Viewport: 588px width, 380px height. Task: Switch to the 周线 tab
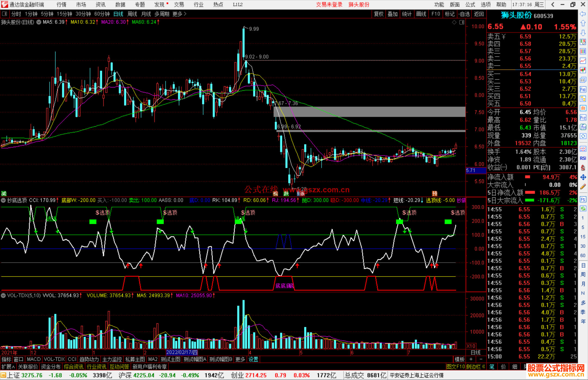(x=132, y=14)
